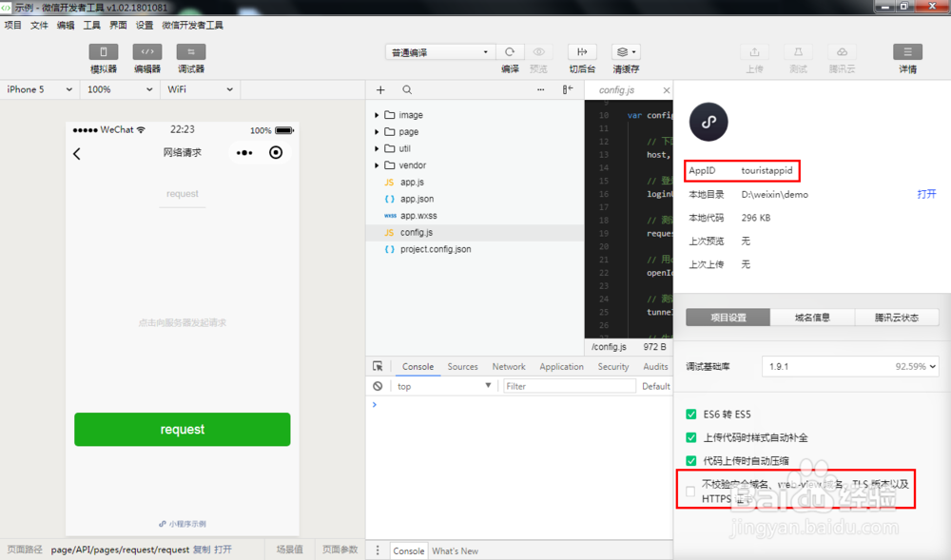
Task: Switch to the Application devtools tab
Action: pos(562,367)
